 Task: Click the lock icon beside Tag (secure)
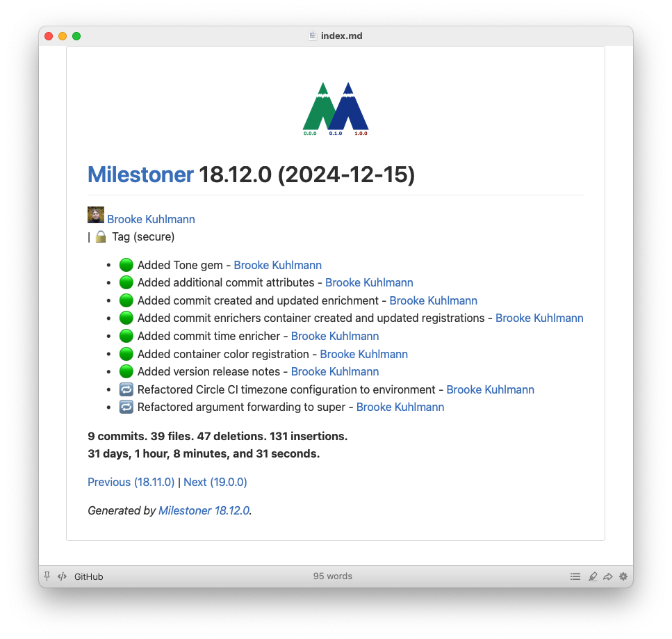(x=101, y=236)
